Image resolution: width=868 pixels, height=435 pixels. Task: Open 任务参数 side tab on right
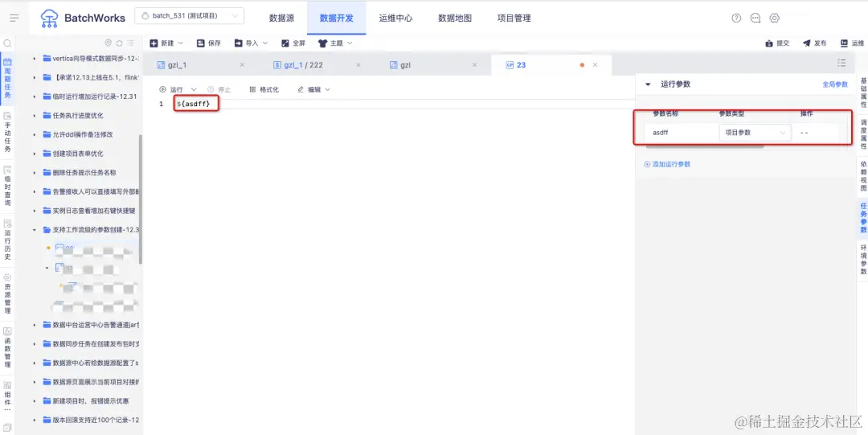point(863,218)
